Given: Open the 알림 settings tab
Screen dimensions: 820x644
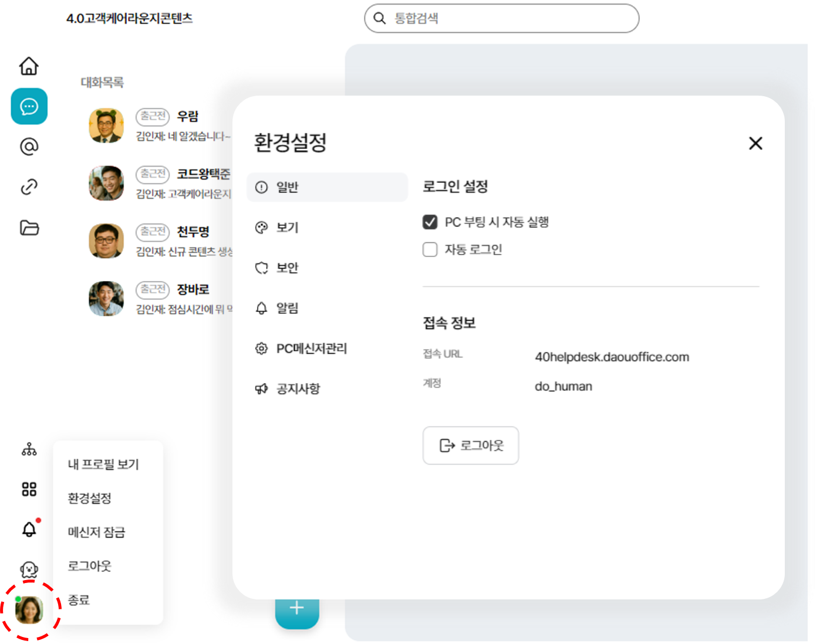Looking at the screenshot, I should [x=287, y=309].
